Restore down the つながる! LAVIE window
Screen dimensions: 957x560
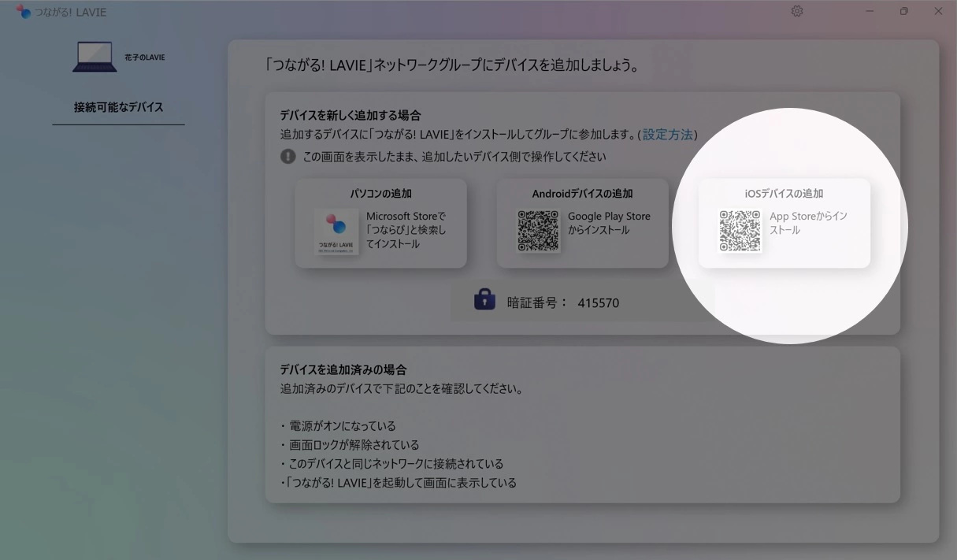pyautogui.click(x=903, y=12)
